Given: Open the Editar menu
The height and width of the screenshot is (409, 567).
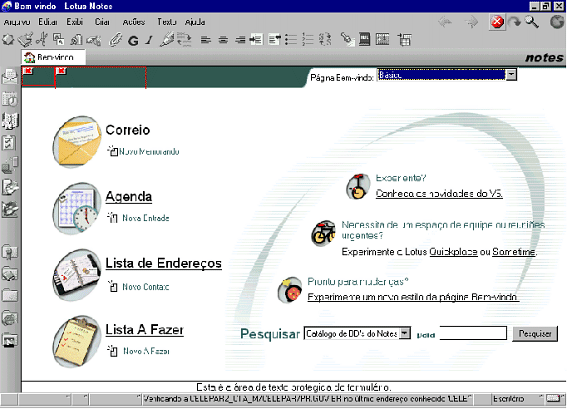Looking at the screenshot, I should click(48, 22).
